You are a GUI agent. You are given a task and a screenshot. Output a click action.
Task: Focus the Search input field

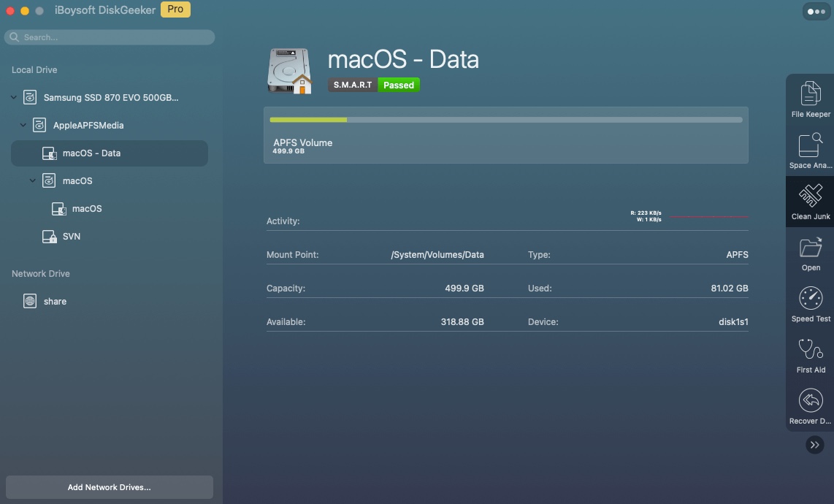(110, 37)
